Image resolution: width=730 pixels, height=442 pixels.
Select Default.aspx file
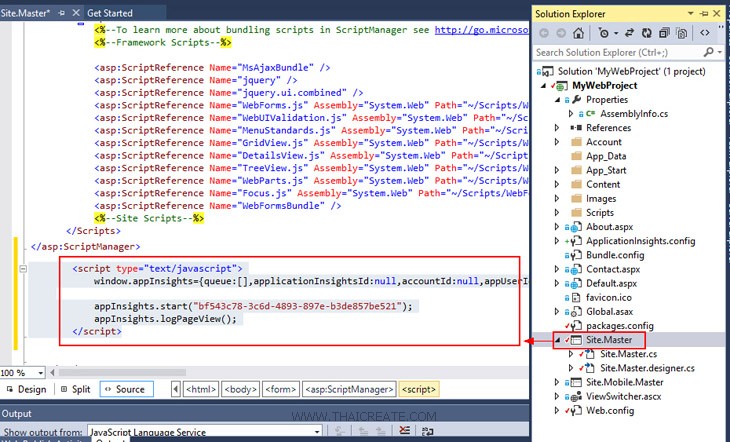(611, 283)
